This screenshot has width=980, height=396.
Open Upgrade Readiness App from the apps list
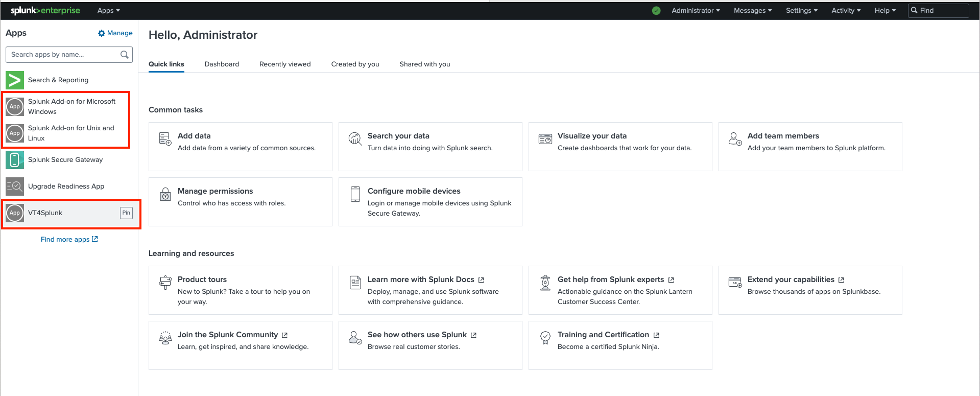66,187
